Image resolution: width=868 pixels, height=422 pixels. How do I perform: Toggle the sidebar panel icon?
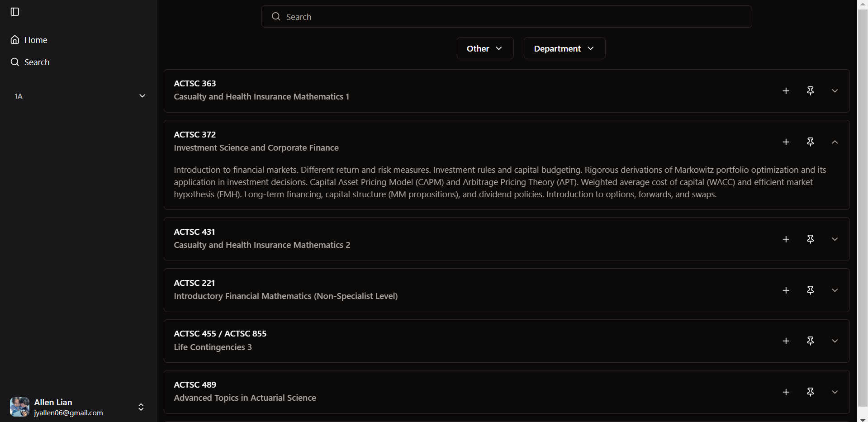click(15, 12)
